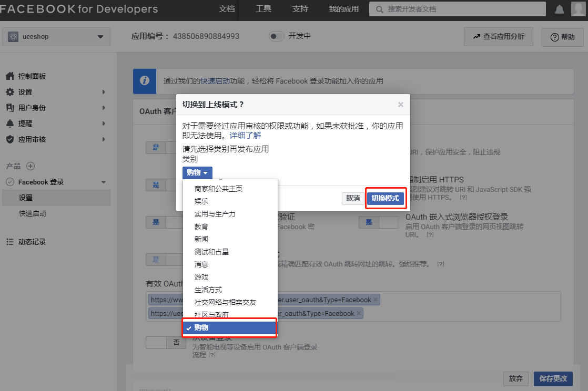Open the ueeshop app selector dropdown
The width and height of the screenshot is (588, 391).
tap(56, 37)
